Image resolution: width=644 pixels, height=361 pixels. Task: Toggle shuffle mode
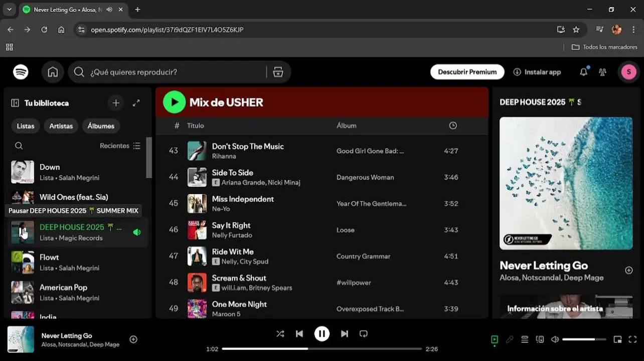click(280, 333)
